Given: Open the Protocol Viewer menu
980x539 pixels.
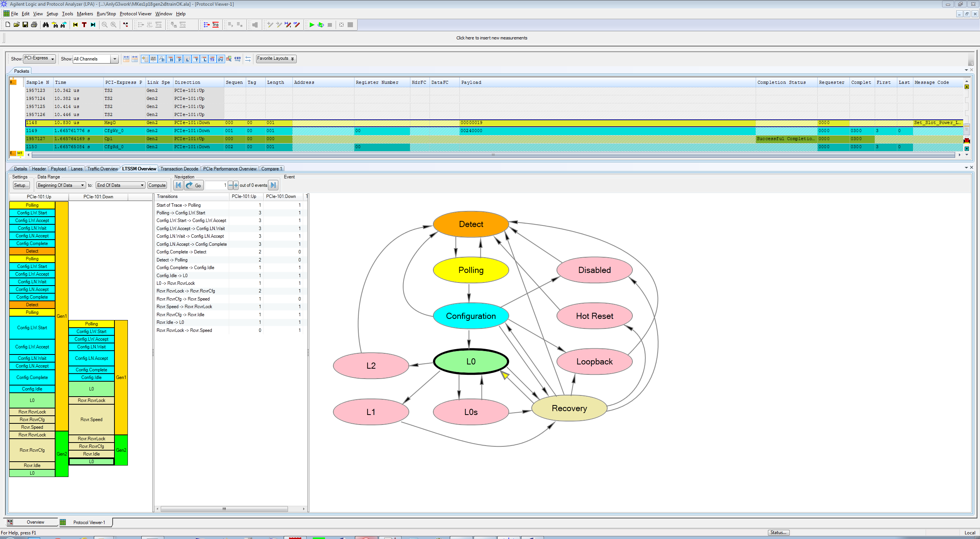Looking at the screenshot, I should pos(136,14).
